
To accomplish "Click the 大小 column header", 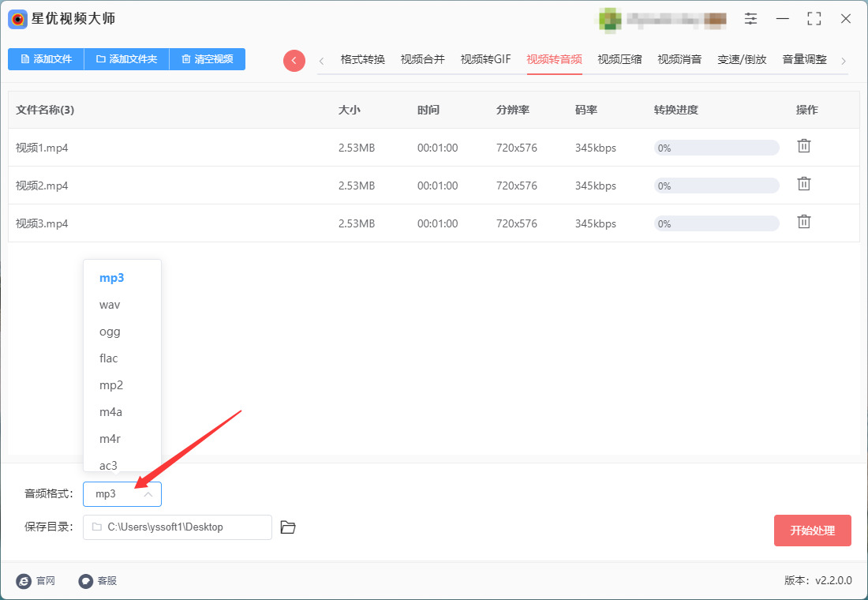I will (x=350, y=110).
